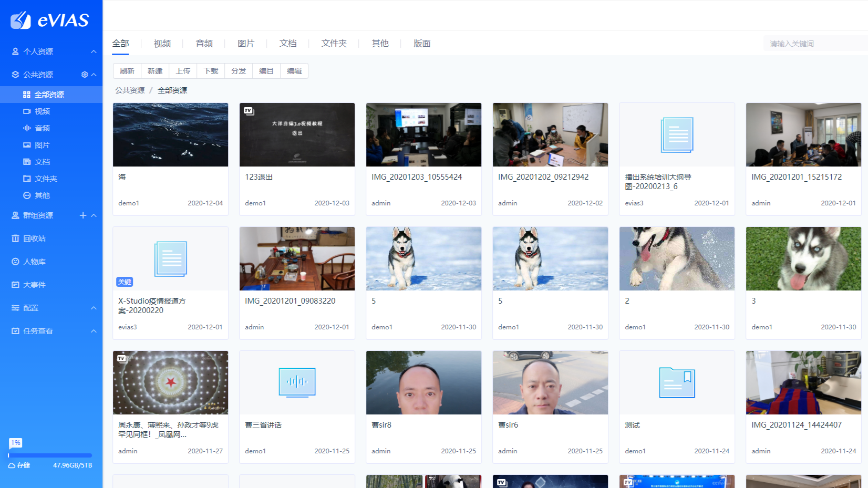Expand the 配置 section
Viewport: 868px width, 488px height.
tap(94, 308)
